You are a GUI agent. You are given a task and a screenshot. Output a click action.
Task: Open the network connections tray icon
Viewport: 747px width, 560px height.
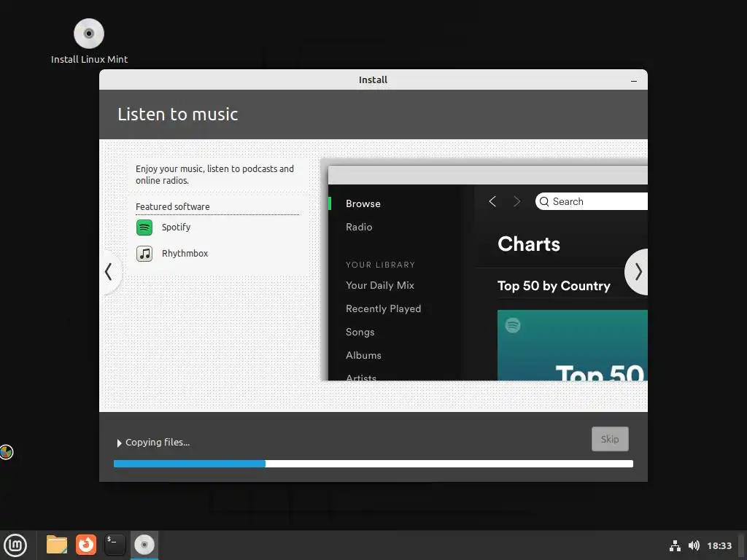point(675,545)
